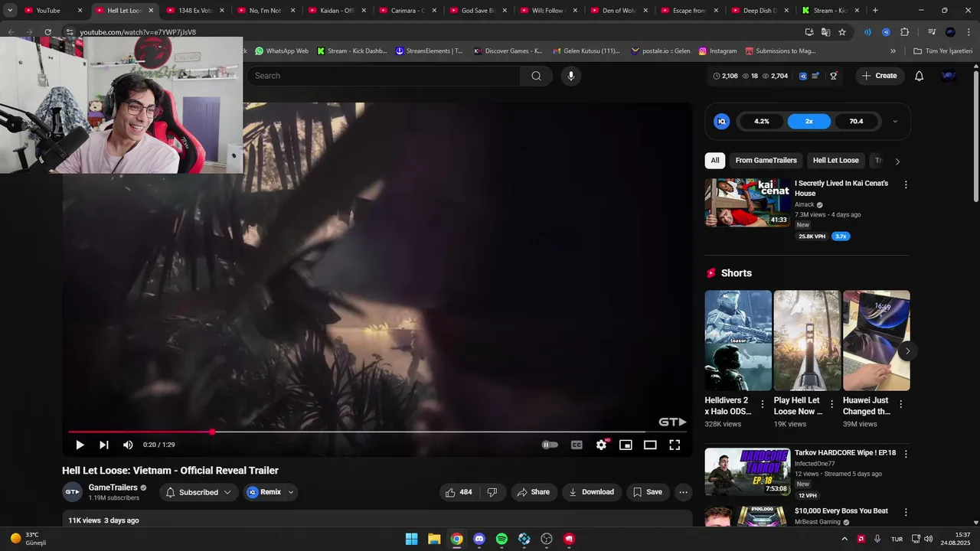Image resolution: width=980 pixels, height=551 pixels.
Task: Open options for Helldivers 2 short
Action: tap(763, 404)
